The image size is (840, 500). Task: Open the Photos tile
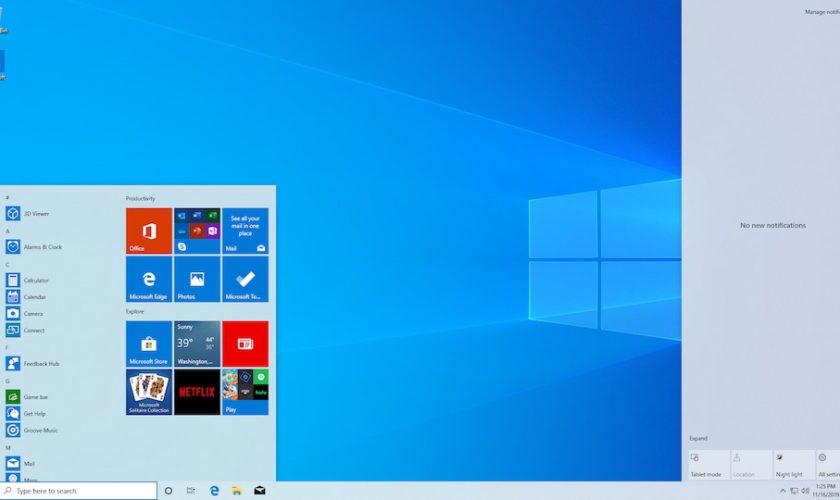pos(197,280)
